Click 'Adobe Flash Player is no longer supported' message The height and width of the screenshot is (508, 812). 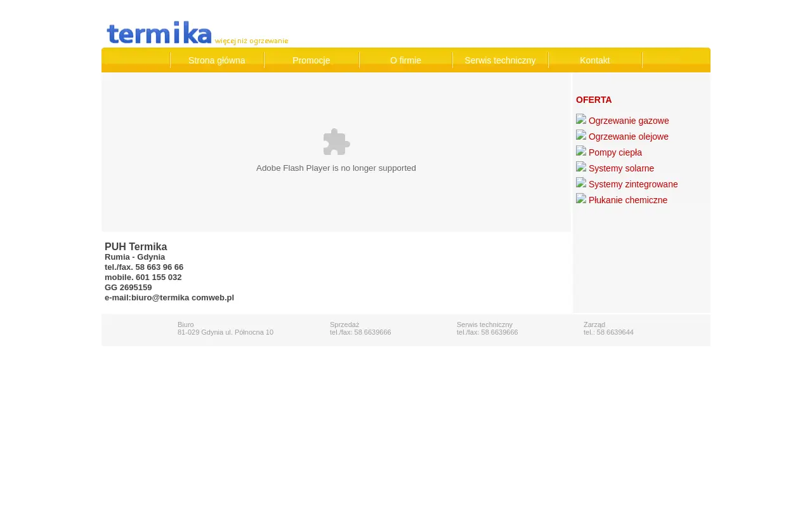336,168
